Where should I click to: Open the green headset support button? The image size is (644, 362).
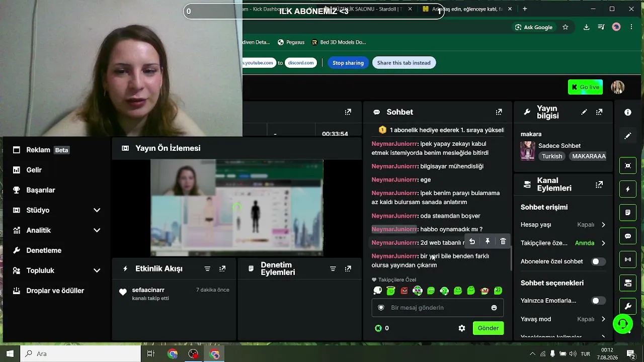pyautogui.click(x=623, y=323)
